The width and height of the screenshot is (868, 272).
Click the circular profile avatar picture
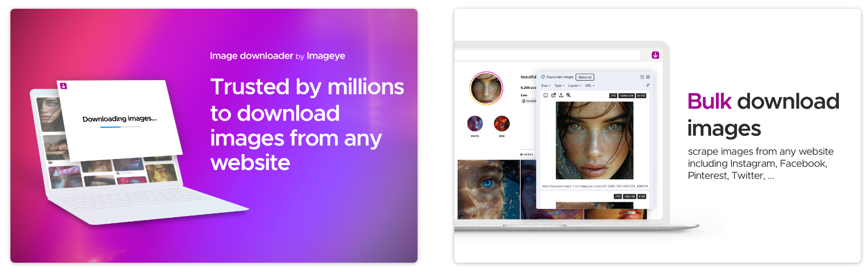(x=486, y=88)
